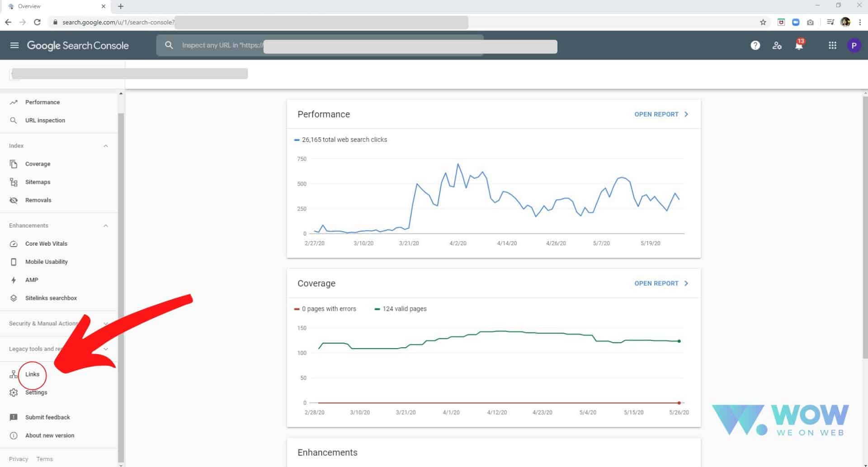Click the Help question mark icon
The image size is (868, 467).
[x=755, y=45]
